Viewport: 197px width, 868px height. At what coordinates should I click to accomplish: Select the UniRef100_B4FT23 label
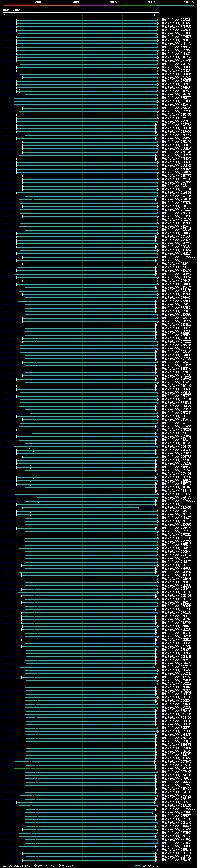coord(176,443)
